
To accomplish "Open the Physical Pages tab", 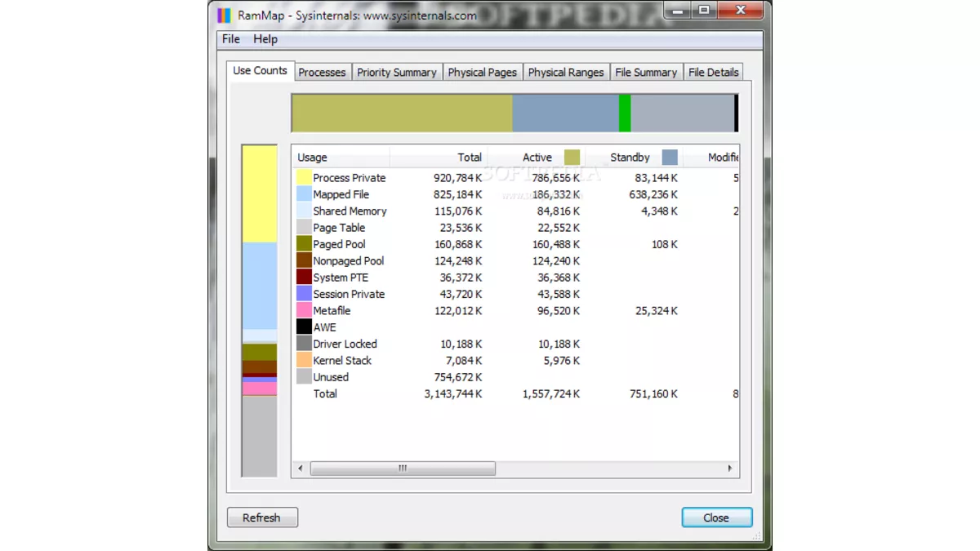I will click(483, 72).
